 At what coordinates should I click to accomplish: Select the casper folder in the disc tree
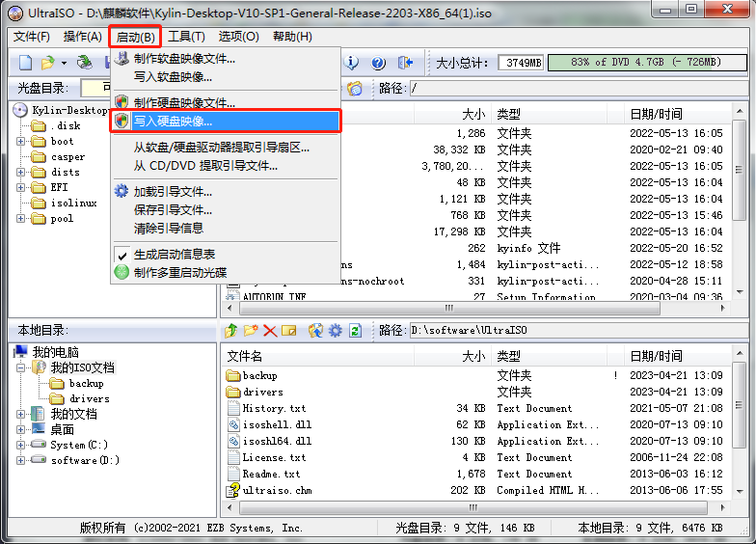(x=67, y=156)
